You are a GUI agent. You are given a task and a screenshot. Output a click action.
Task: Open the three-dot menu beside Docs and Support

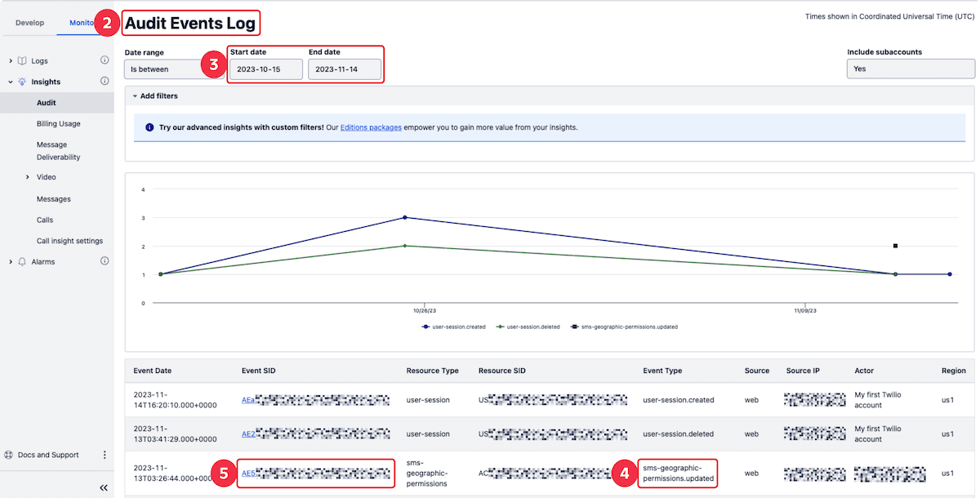105,455
